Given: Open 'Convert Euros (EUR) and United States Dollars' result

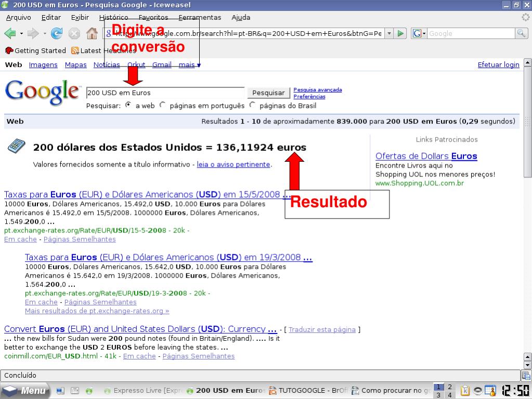Looking at the screenshot, I should (x=140, y=329).
